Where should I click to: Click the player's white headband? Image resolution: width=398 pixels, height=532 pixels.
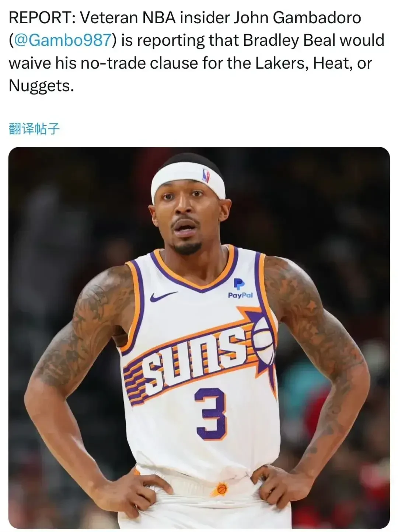(x=188, y=182)
